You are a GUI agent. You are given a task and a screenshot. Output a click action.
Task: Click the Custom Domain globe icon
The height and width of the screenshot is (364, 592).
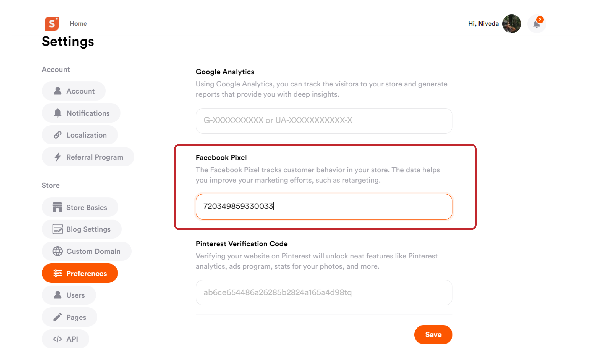[57, 251]
